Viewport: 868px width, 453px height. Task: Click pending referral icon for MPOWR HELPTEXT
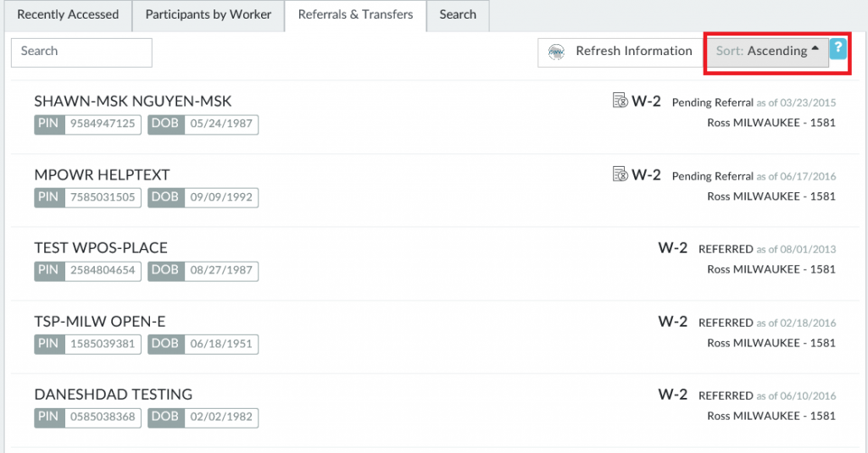coord(620,174)
